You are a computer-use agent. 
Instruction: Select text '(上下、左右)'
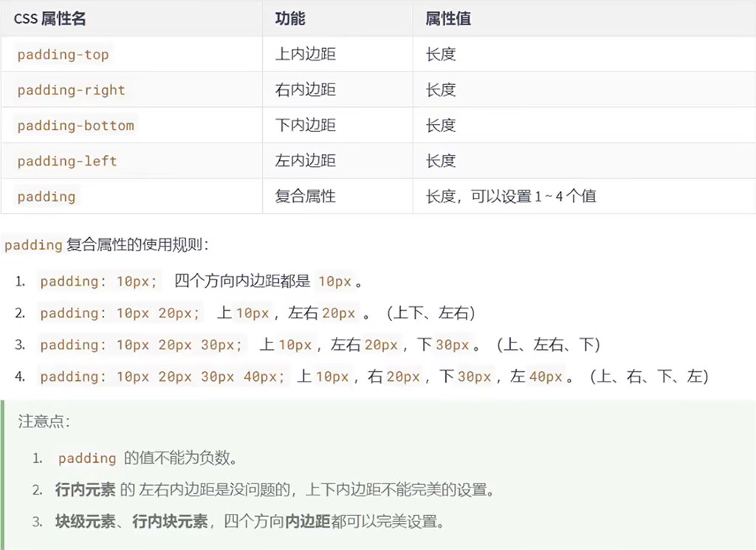(x=430, y=313)
